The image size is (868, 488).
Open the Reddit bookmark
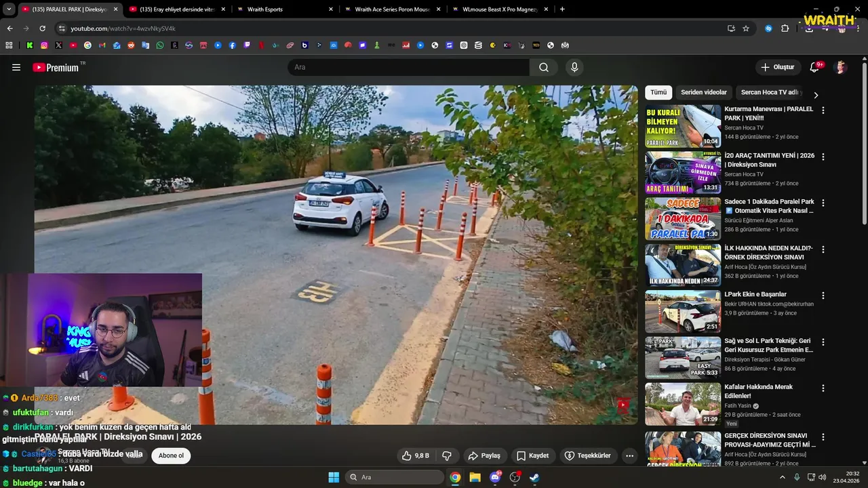click(x=131, y=45)
